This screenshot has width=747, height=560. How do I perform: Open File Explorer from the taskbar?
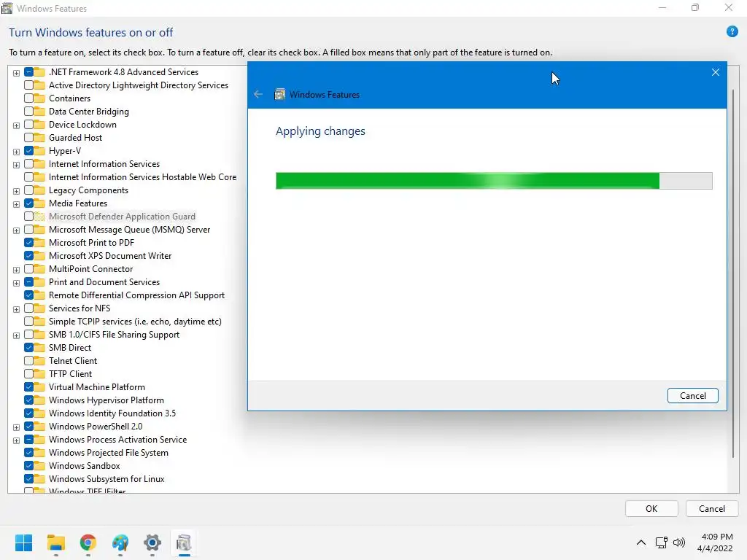tap(55, 542)
